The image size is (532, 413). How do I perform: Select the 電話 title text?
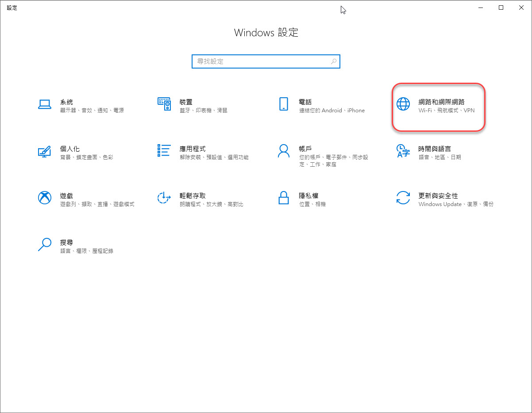[x=305, y=102]
